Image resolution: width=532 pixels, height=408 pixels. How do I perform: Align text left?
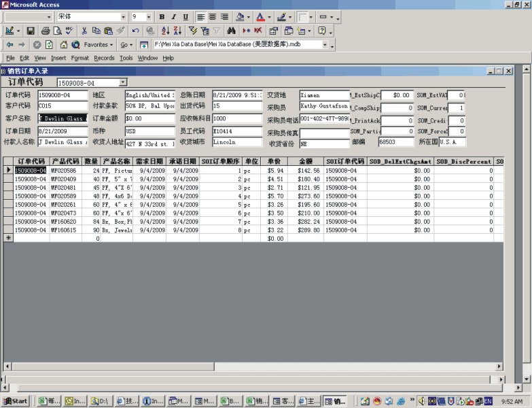[x=201, y=17]
